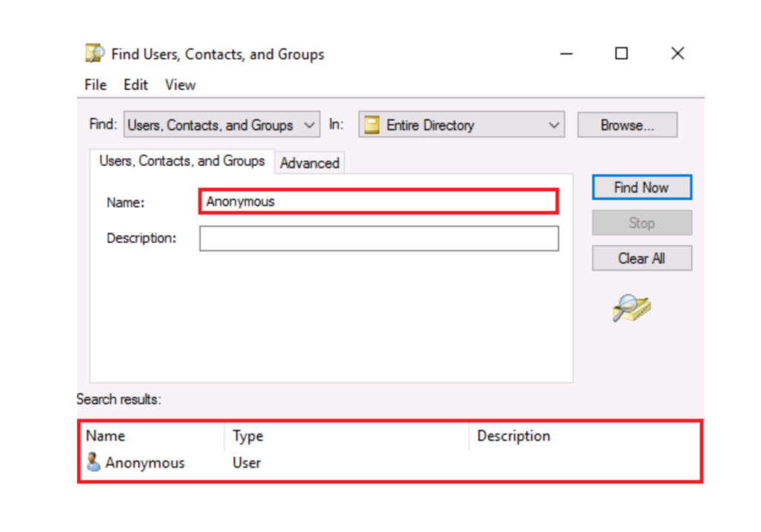
Task: Click the Name input field containing Anonymous
Action: click(x=378, y=201)
